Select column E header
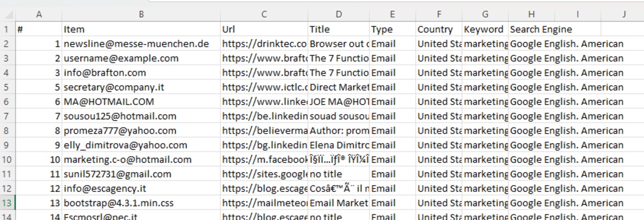 point(392,14)
